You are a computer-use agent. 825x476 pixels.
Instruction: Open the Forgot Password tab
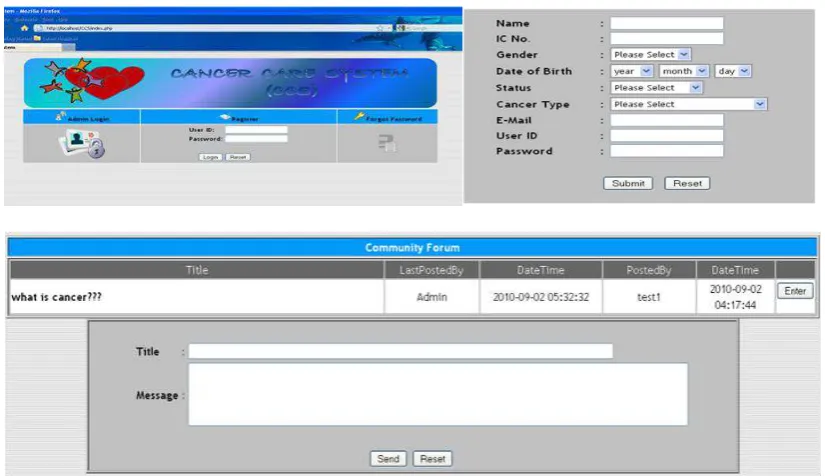[388, 117]
